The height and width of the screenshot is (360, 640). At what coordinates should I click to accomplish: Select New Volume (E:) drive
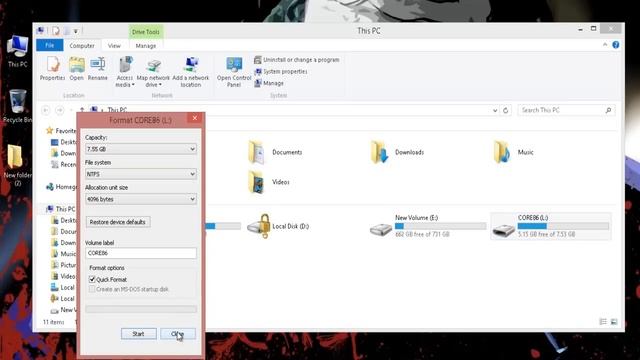428,226
